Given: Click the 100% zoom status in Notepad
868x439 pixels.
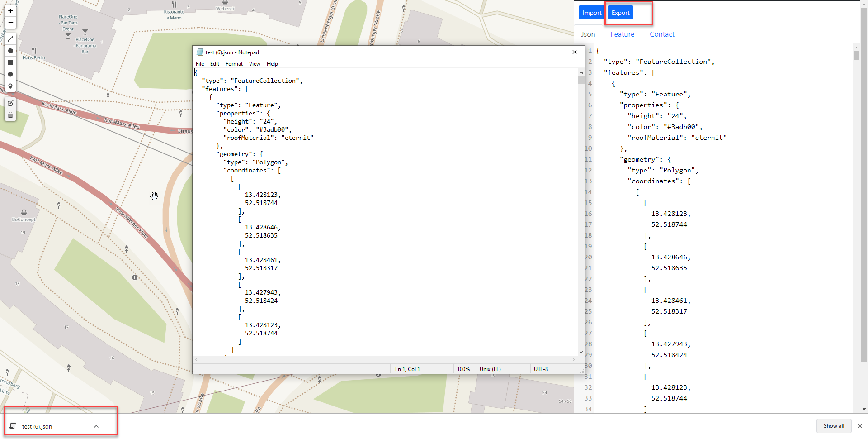Looking at the screenshot, I should click(x=463, y=369).
